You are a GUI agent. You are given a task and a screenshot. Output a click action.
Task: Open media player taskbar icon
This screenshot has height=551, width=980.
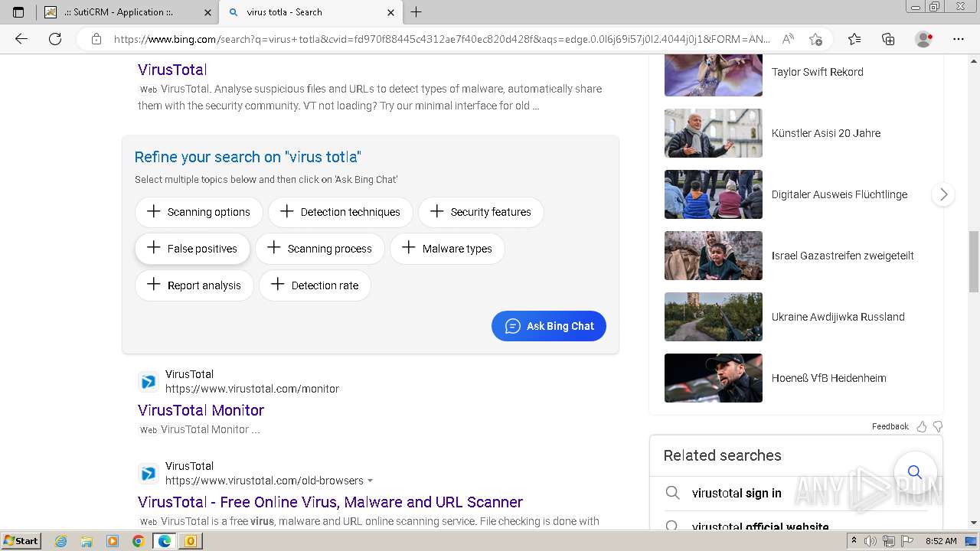[x=113, y=541]
